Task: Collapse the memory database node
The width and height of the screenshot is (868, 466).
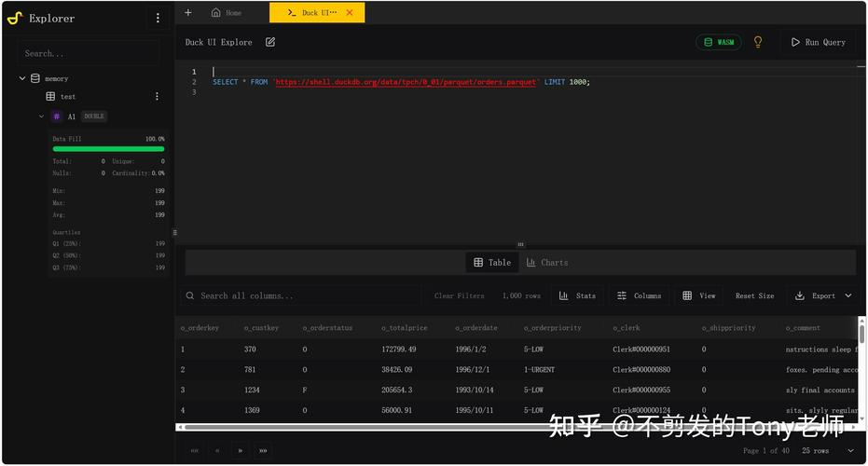Action: pos(22,78)
